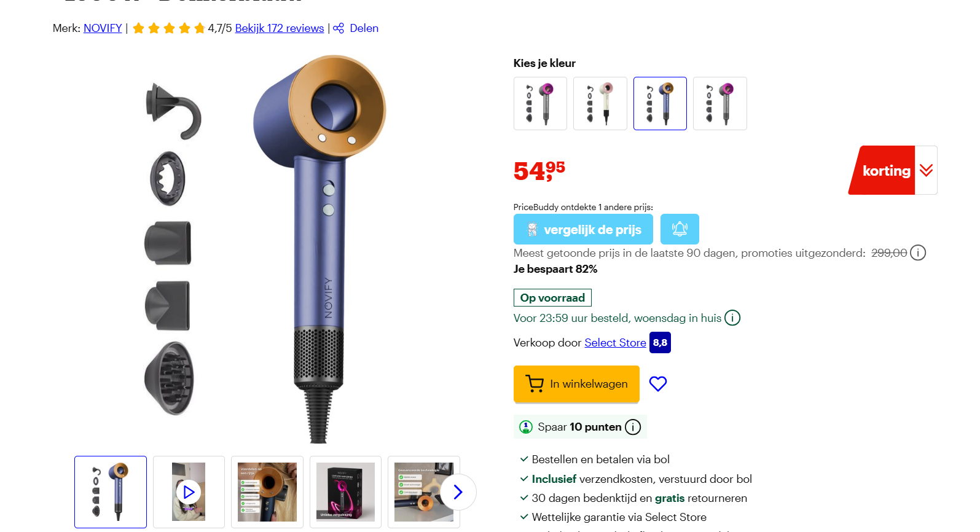Open the Select Store seller link
Image resolution: width=980 pixels, height=532 pixels.
tap(615, 343)
